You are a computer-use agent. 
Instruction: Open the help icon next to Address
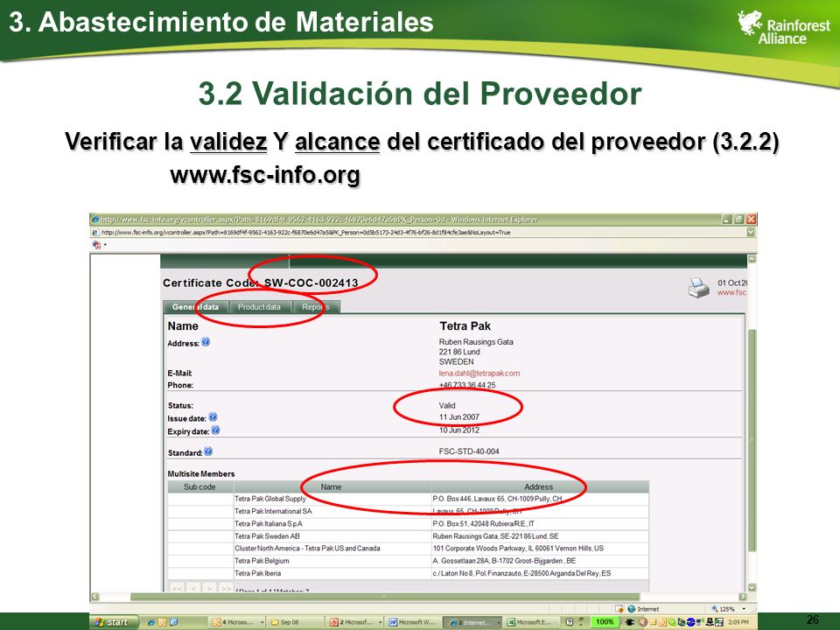[x=206, y=342]
